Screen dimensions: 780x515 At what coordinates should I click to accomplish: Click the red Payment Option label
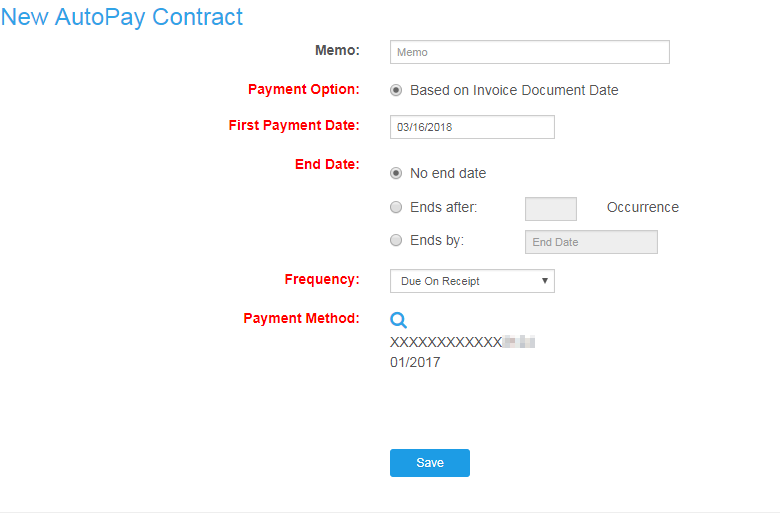303,89
